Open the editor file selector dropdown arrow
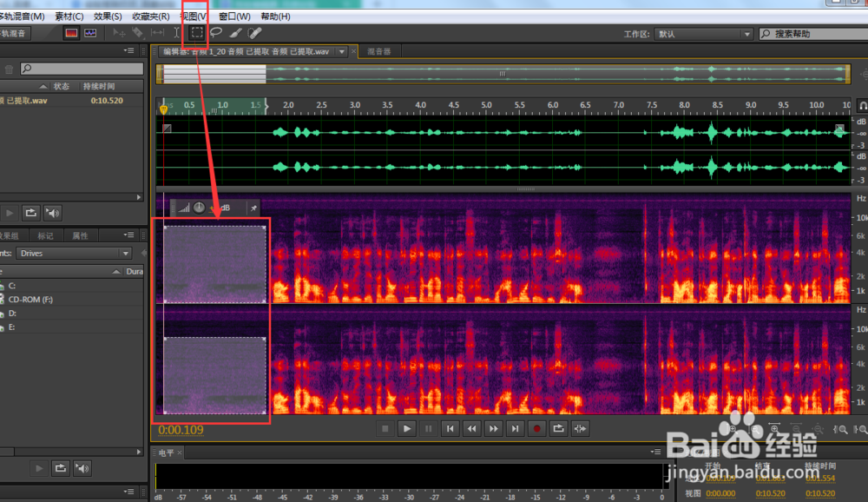Image resolution: width=868 pixels, height=502 pixels. coord(342,51)
